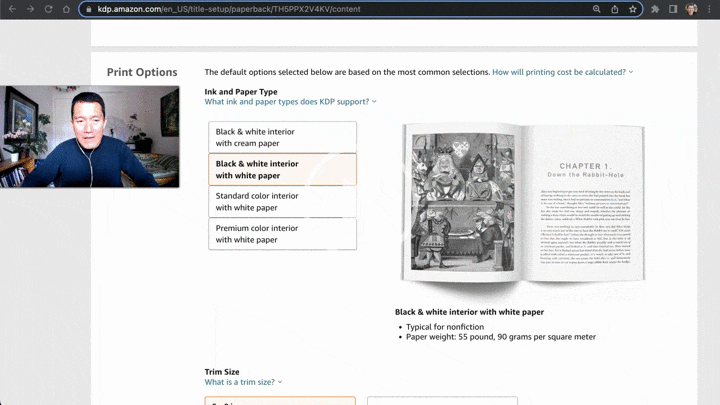
Task: Open the browser home page icon
Action: click(66, 9)
